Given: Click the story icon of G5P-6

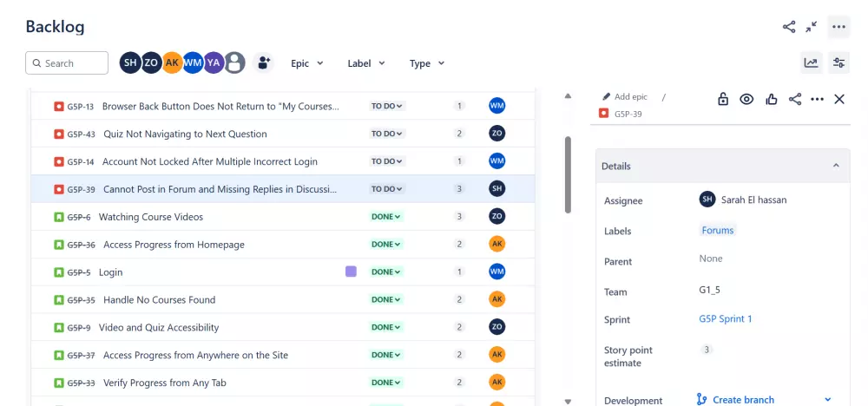Looking at the screenshot, I should [59, 217].
